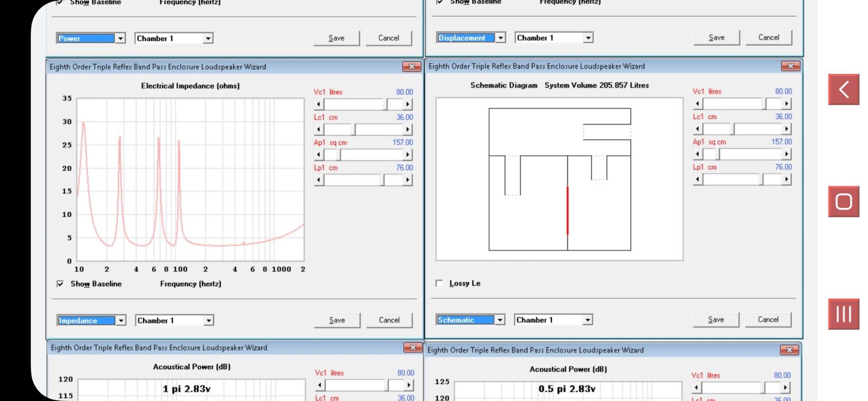Decrease Lc1 cm in Impedance window
Screen dimensions: 868x401
(319, 129)
